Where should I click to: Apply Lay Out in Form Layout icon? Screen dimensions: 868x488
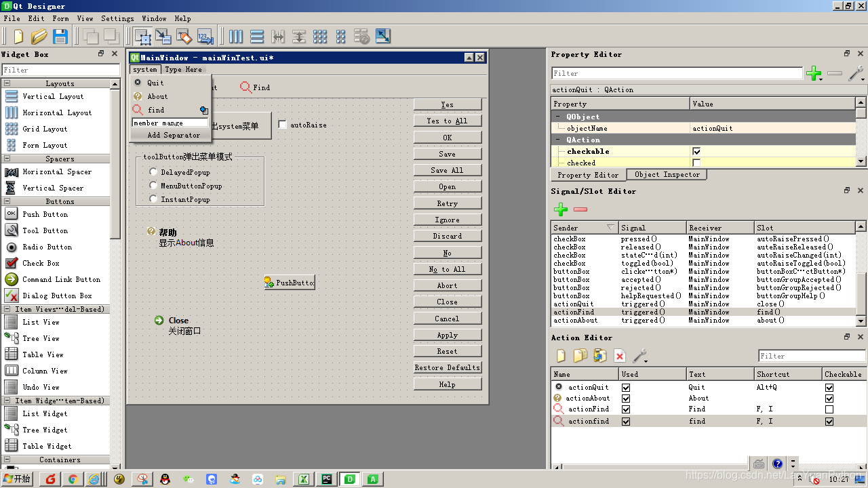(x=341, y=37)
